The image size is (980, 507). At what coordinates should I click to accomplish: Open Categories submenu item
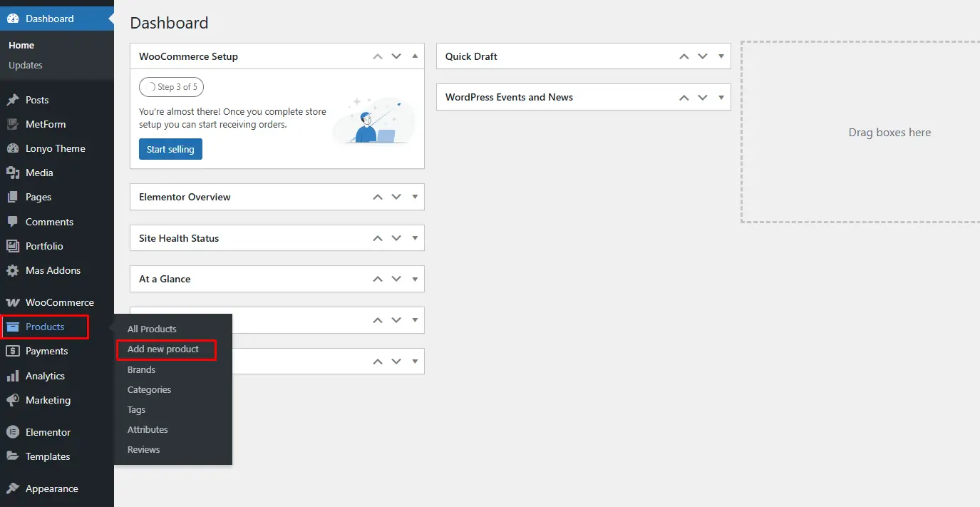150,389
